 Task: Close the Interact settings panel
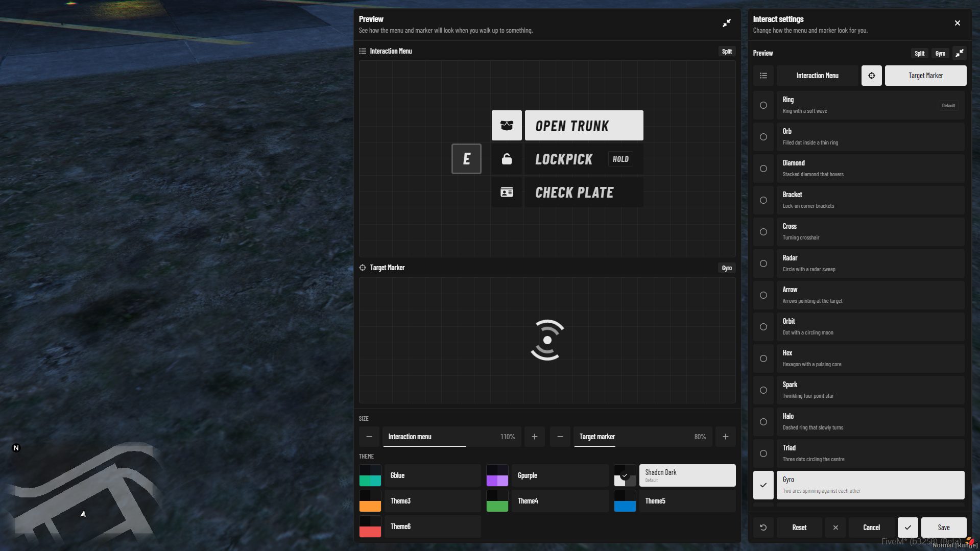(958, 23)
